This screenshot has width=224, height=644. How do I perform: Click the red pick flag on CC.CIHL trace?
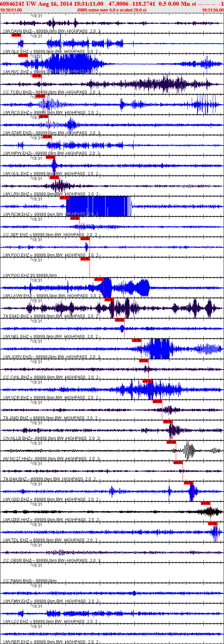click(144, 361)
